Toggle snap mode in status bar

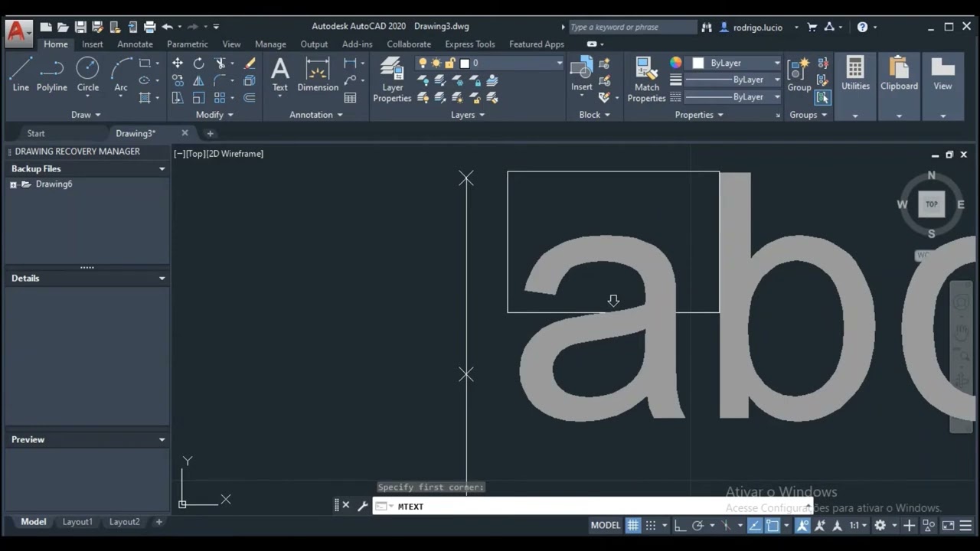tap(651, 526)
